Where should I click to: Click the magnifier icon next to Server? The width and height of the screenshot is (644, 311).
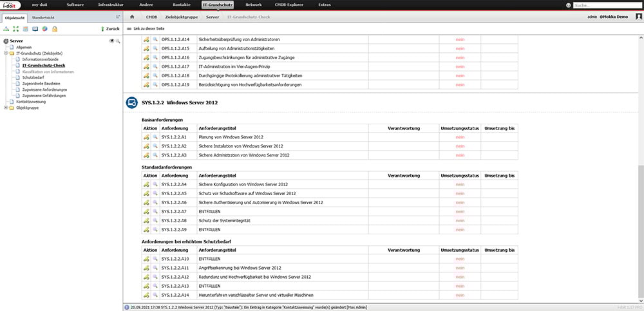(x=118, y=41)
